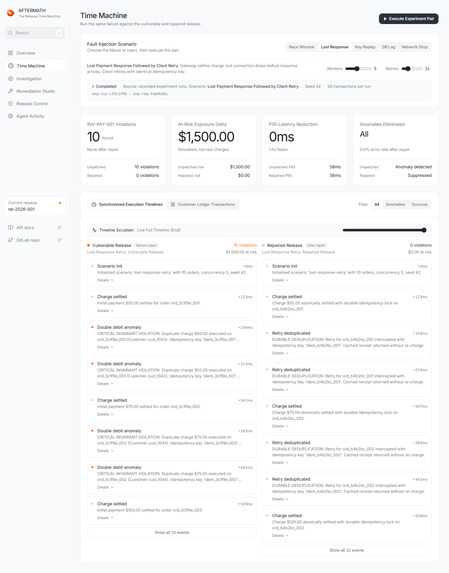
Task: Filter events by All
Action: 377,204
